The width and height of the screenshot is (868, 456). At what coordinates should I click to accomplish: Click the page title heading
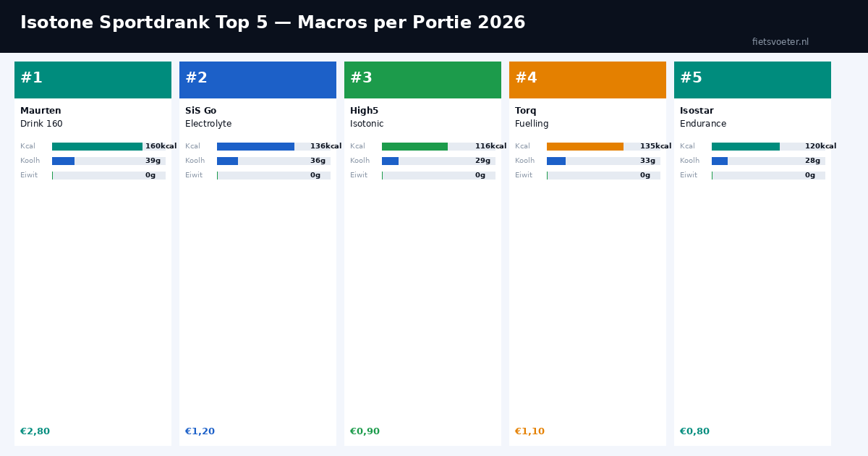[x=273, y=22]
